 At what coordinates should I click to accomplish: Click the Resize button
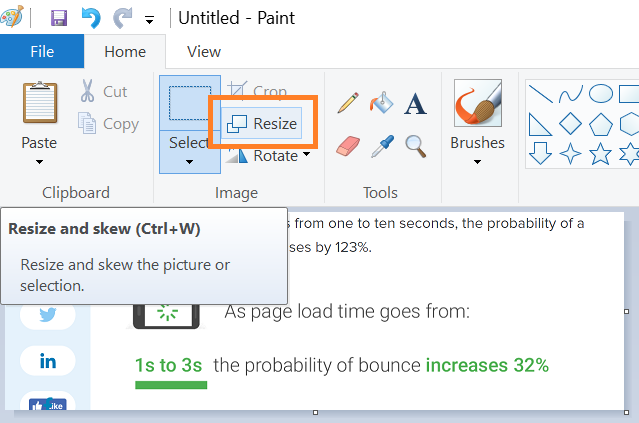coord(262,123)
